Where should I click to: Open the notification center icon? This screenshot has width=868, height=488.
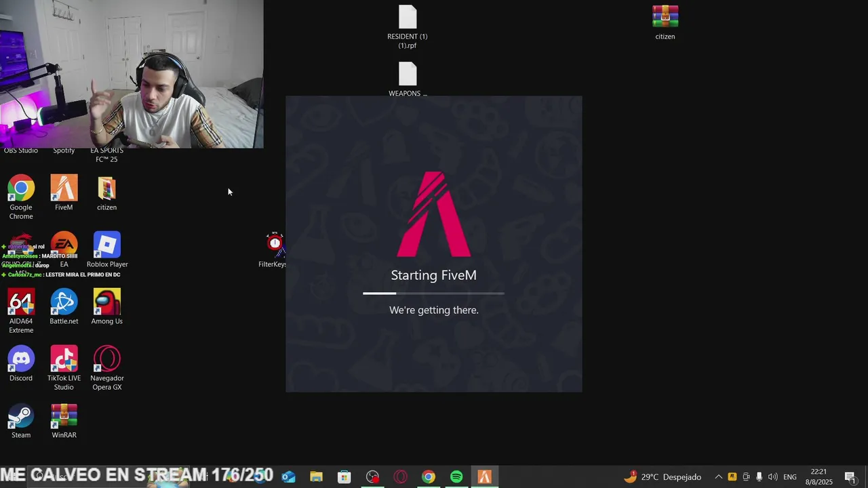[x=850, y=477]
